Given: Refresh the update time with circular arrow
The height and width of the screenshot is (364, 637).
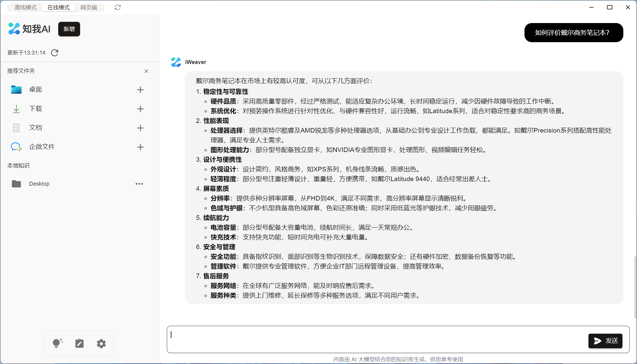Looking at the screenshot, I should [x=55, y=53].
